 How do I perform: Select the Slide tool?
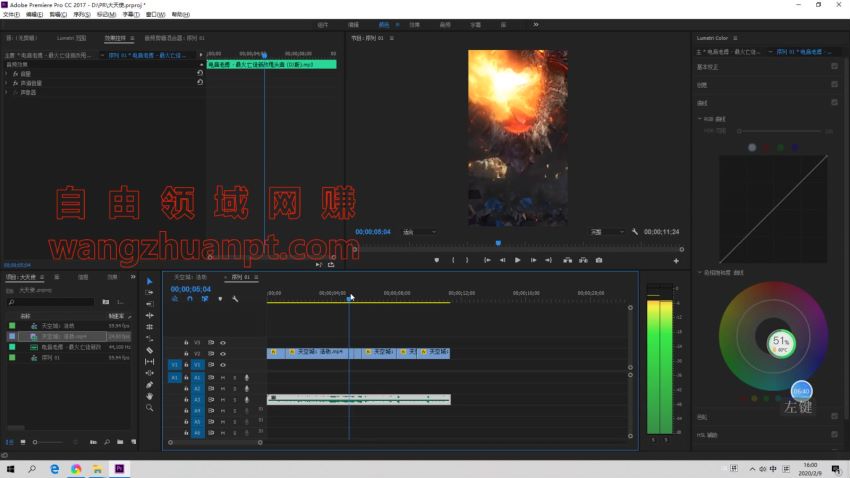pos(150,373)
